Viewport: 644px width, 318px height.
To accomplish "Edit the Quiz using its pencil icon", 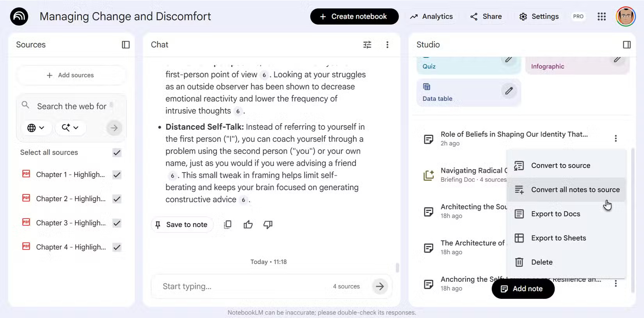I will tap(509, 59).
